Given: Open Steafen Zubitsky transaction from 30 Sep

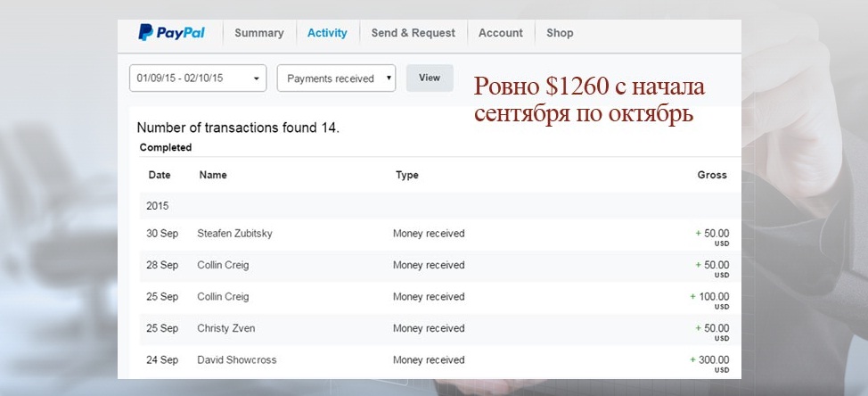Looking at the screenshot, I should click(234, 234).
